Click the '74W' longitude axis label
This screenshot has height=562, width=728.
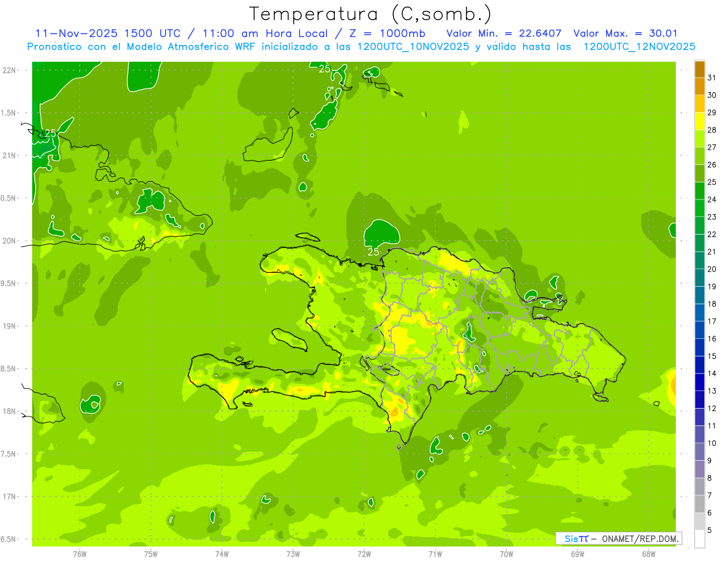[222, 554]
